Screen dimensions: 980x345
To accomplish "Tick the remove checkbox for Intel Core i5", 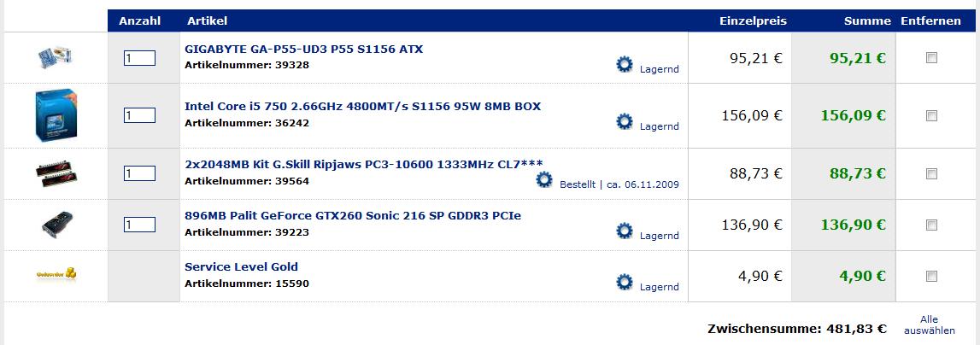I will [931, 115].
